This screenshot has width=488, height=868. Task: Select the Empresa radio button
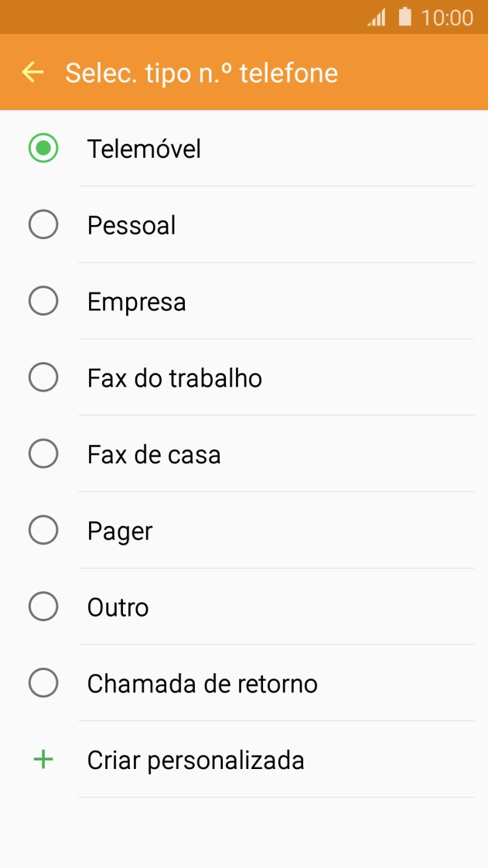coord(43,301)
